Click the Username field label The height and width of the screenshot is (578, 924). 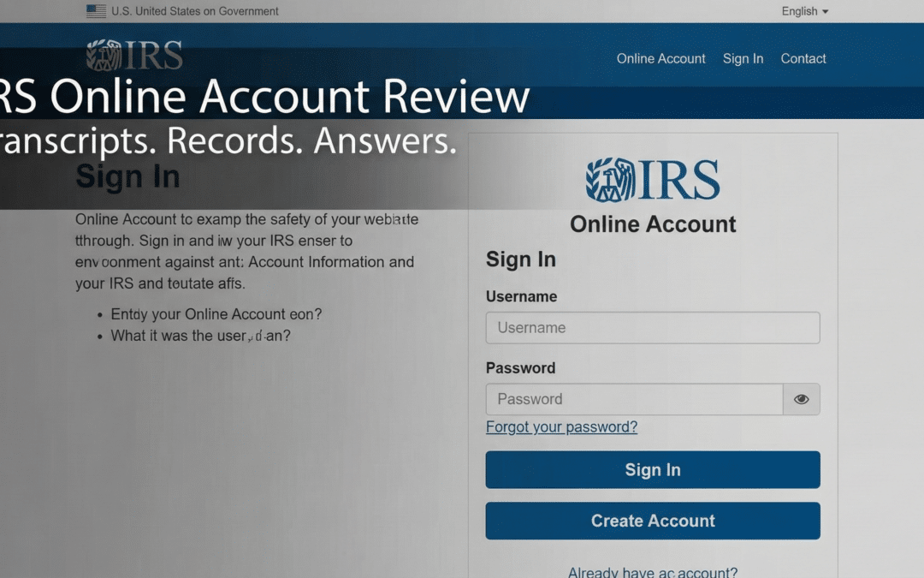(x=521, y=296)
